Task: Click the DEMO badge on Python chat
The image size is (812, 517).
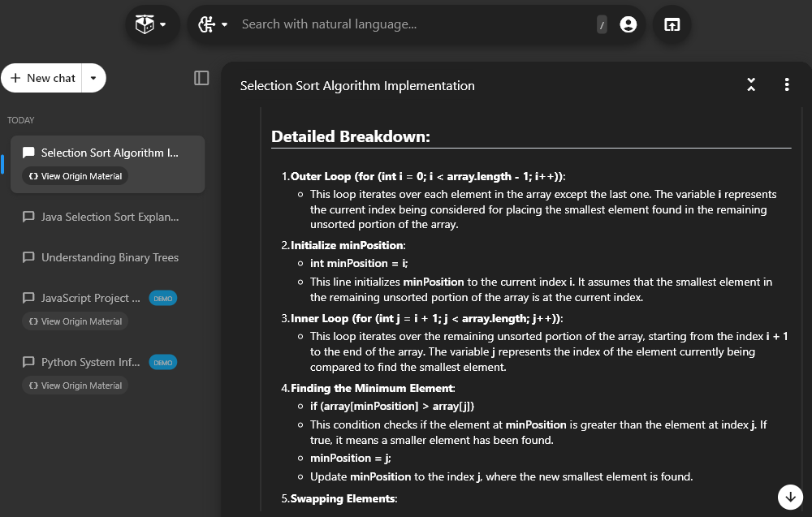Action: [x=163, y=362]
